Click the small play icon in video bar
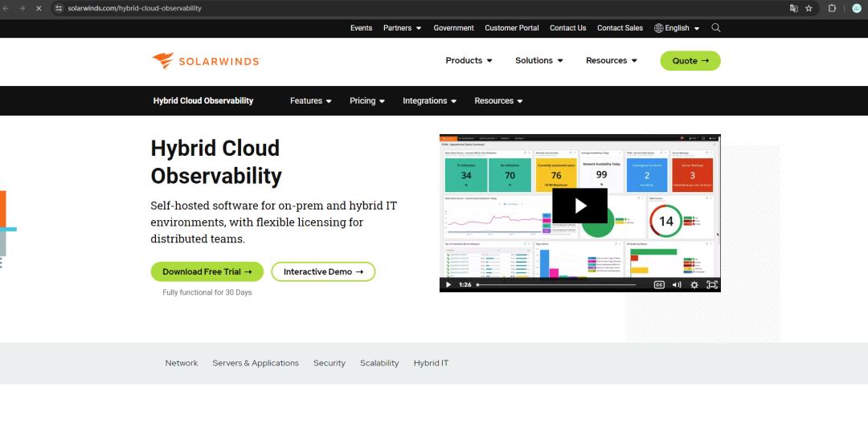 tap(448, 285)
